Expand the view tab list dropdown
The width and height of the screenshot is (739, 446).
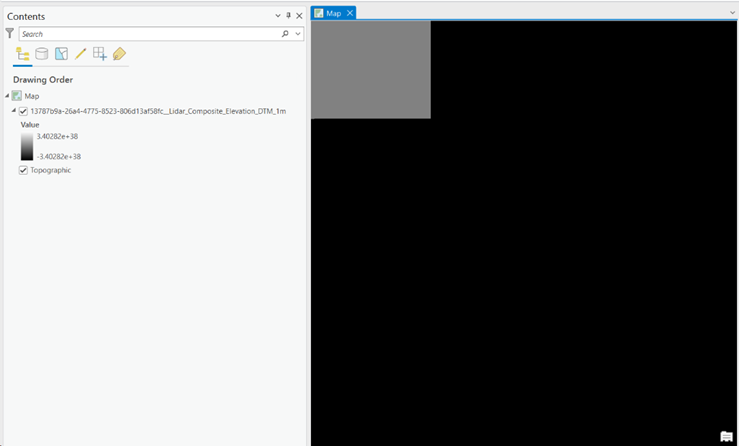coord(731,13)
